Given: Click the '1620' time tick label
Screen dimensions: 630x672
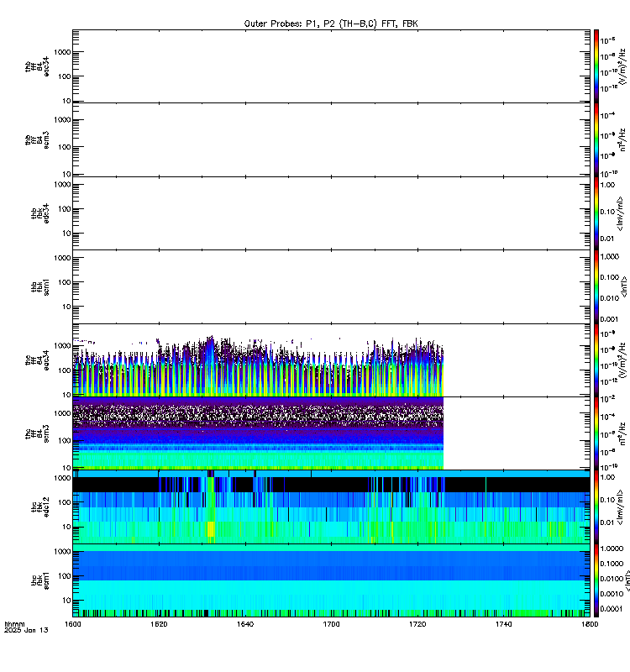Looking at the screenshot, I should [159, 624].
